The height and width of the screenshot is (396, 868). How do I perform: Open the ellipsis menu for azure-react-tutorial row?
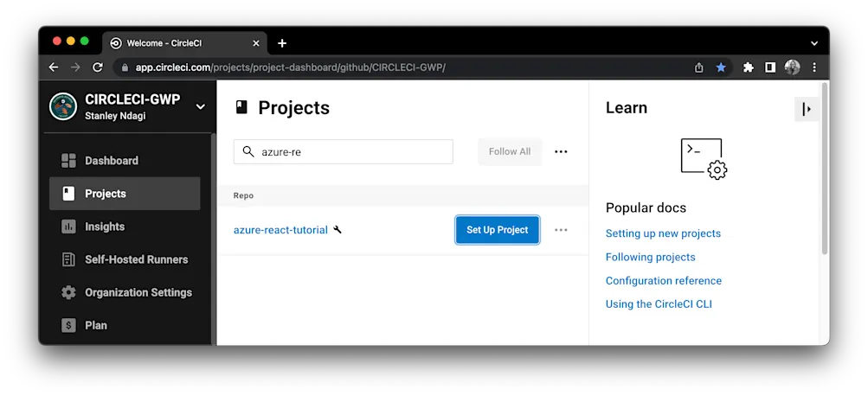pyautogui.click(x=561, y=230)
